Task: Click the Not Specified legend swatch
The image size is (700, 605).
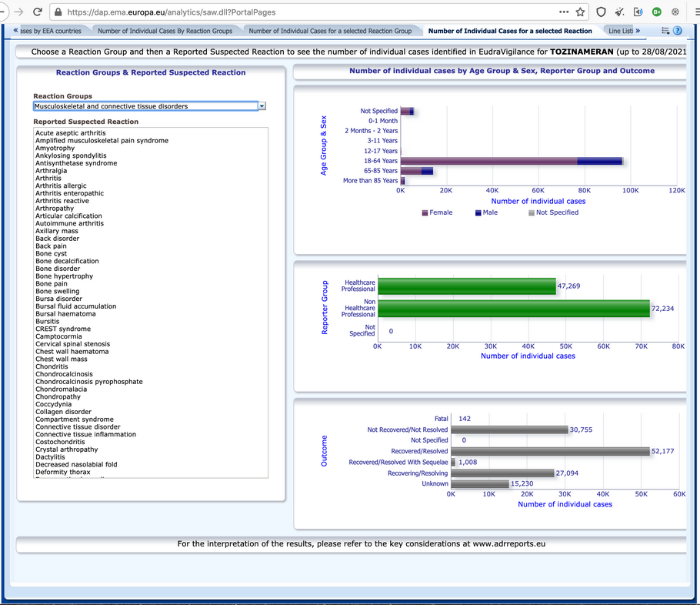Action: tap(532, 213)
